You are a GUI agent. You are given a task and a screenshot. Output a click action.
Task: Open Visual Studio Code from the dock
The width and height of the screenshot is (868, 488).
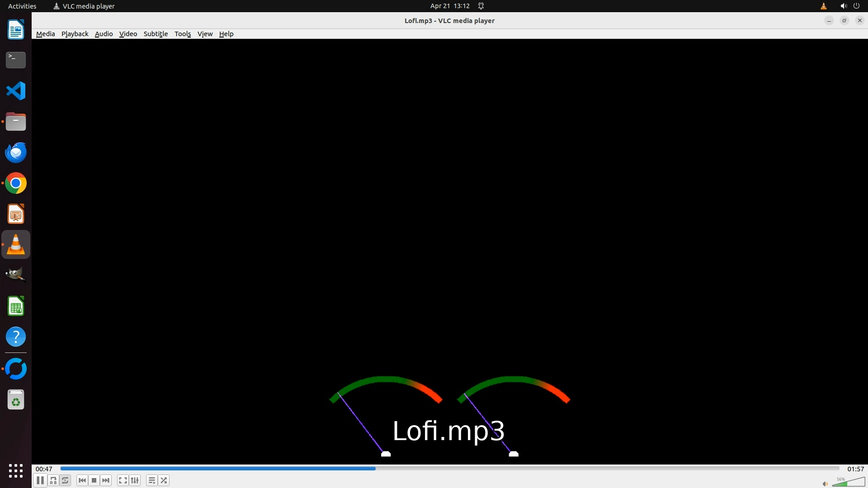[x=16, y=91]
